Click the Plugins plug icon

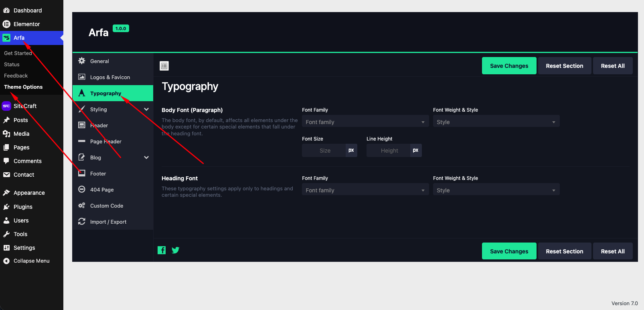6,207
